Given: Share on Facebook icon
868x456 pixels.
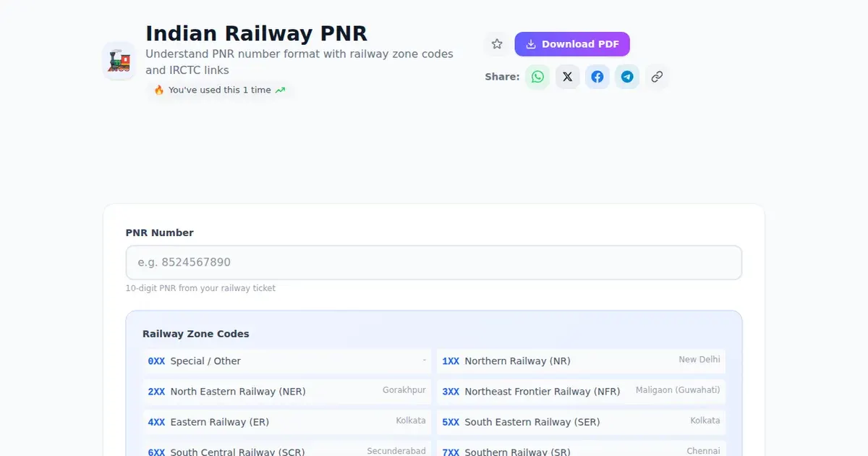Looking at the screenshot, I should coord(597,77).
